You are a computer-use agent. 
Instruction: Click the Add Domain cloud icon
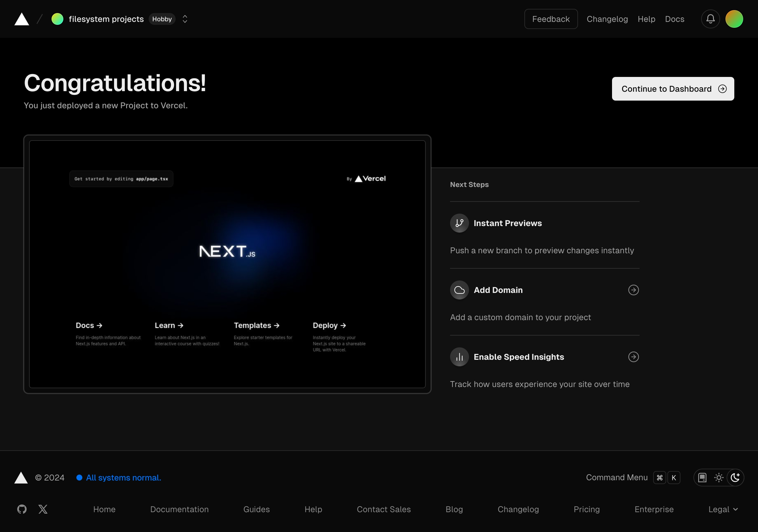(x=459, y=290)
